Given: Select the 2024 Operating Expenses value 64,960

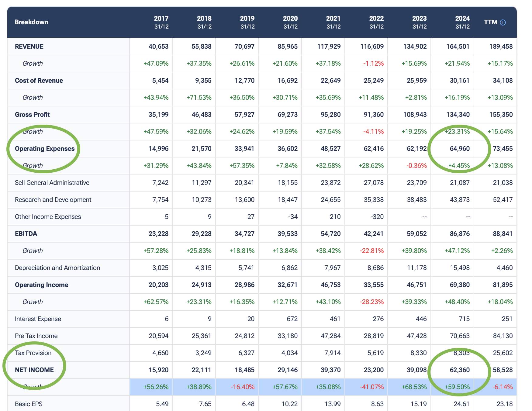Looking at the screenshot, I should (x=460, y=149).
